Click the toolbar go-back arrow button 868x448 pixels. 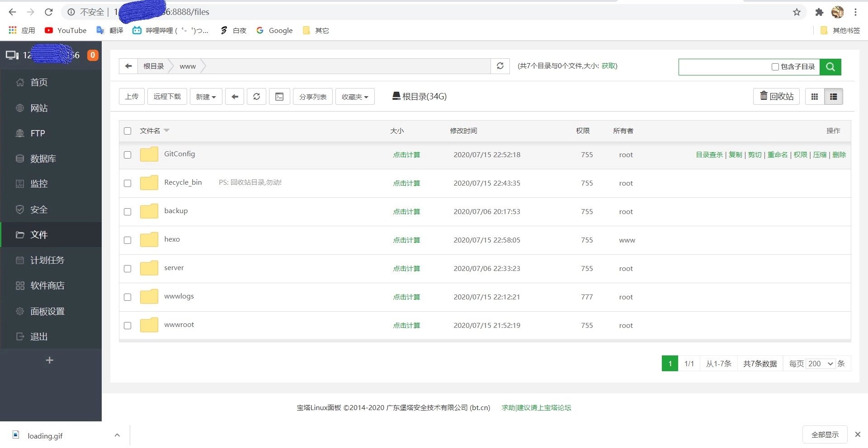(x=235, y=96)
